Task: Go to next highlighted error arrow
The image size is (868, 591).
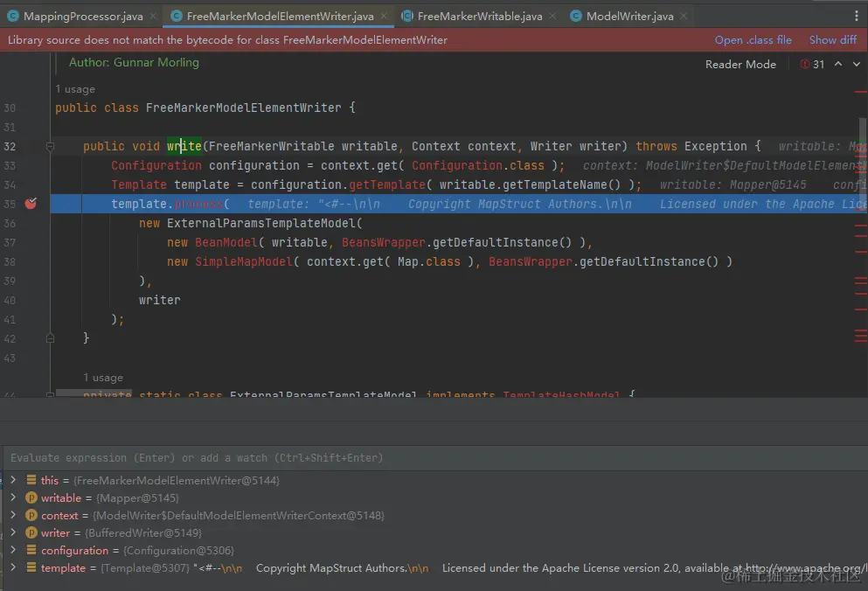Action: pyautogui.click(x=857, y=64)
